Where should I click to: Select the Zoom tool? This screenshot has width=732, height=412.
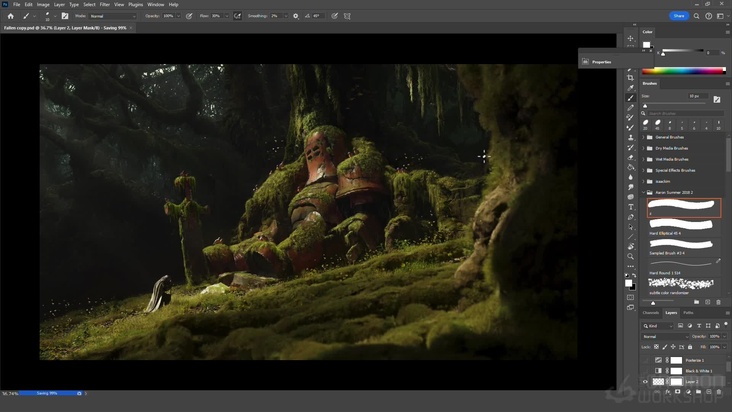coord(630,256)
